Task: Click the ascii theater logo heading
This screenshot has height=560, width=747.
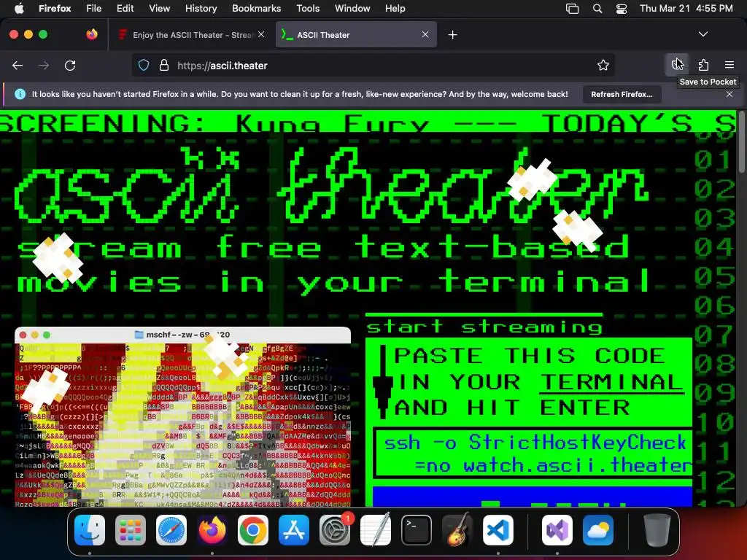Action: click(331, 186)
